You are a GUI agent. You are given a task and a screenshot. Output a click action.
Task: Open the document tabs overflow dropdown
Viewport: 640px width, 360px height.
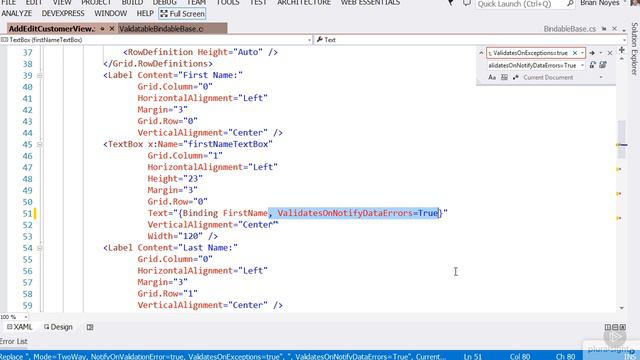tap(624, 30)
